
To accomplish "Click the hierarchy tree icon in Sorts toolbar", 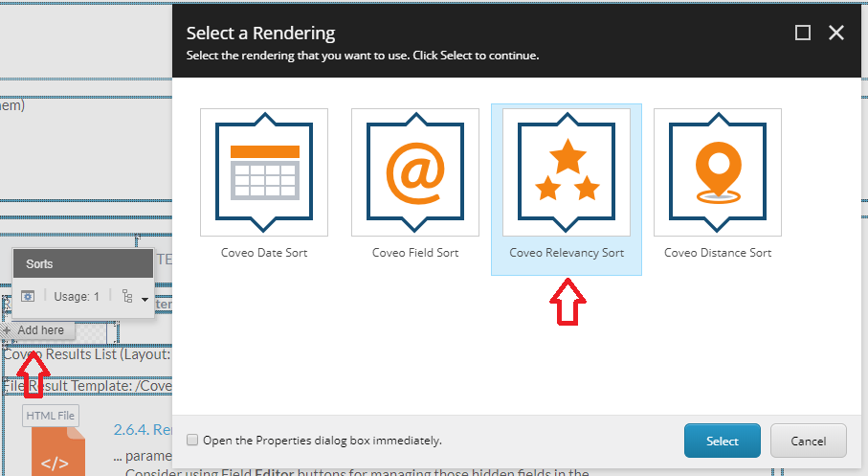I will pos(127,297).
